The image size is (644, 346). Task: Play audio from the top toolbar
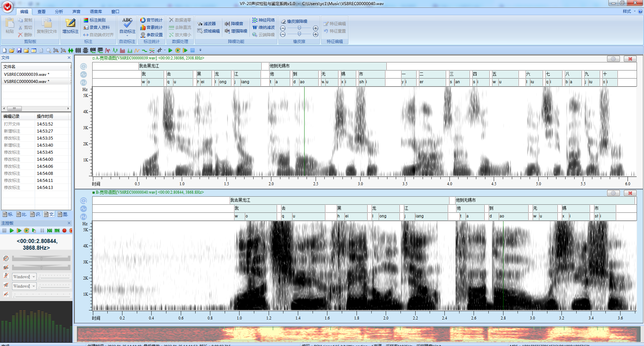coord(170,50)
